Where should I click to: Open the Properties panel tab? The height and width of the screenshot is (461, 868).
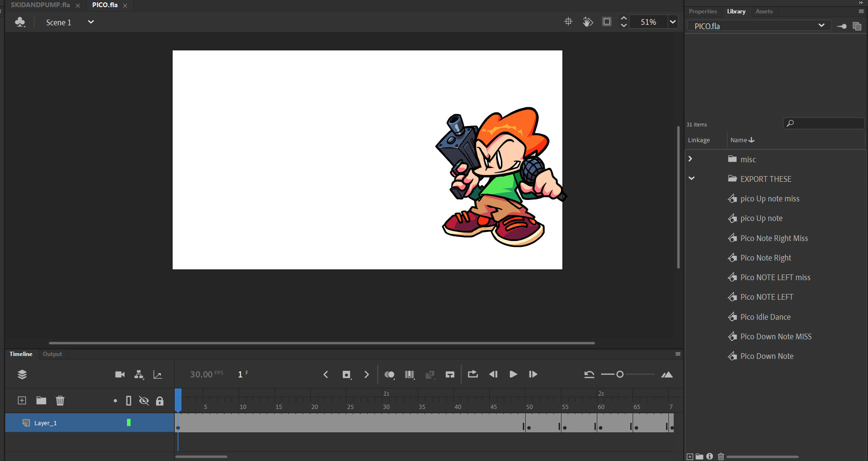tap(702, 11)
